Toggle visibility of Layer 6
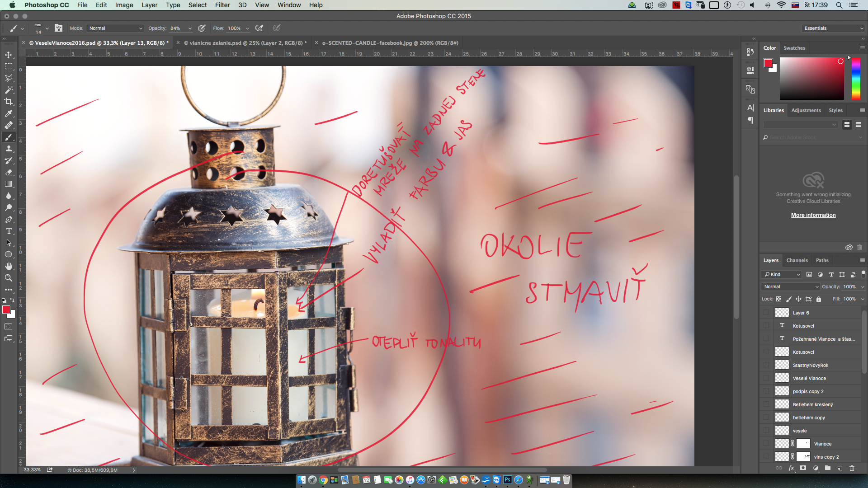This screenshot has width=868, height=488. tap(766, 313)
